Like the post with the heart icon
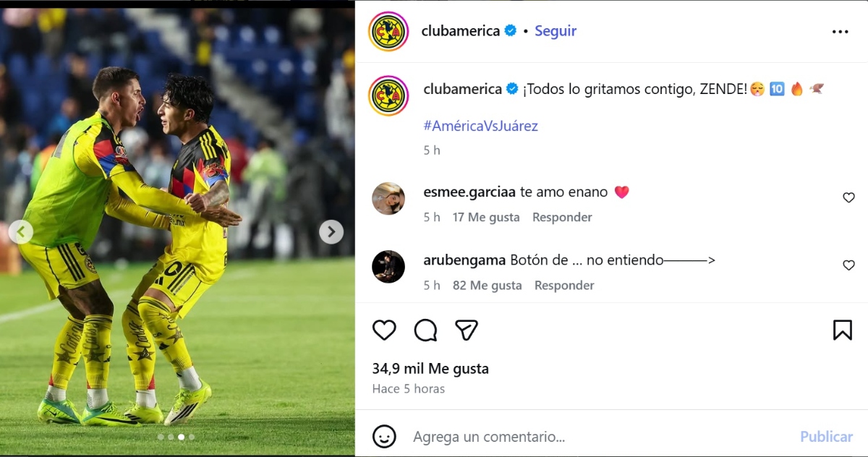The height and width of the screenshot is (457, 868). pos(384,330)
